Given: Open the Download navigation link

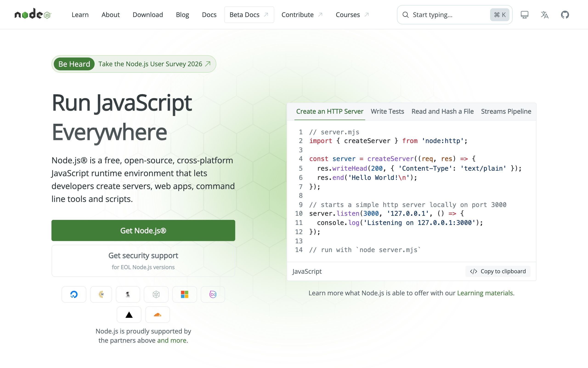Looking at the screenshot, I should coord(148,14).
